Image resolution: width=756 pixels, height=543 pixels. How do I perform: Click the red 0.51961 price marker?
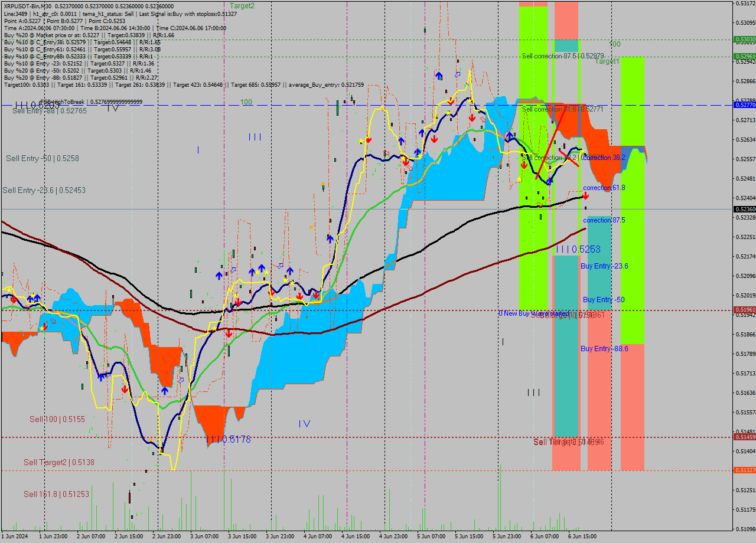744,309
